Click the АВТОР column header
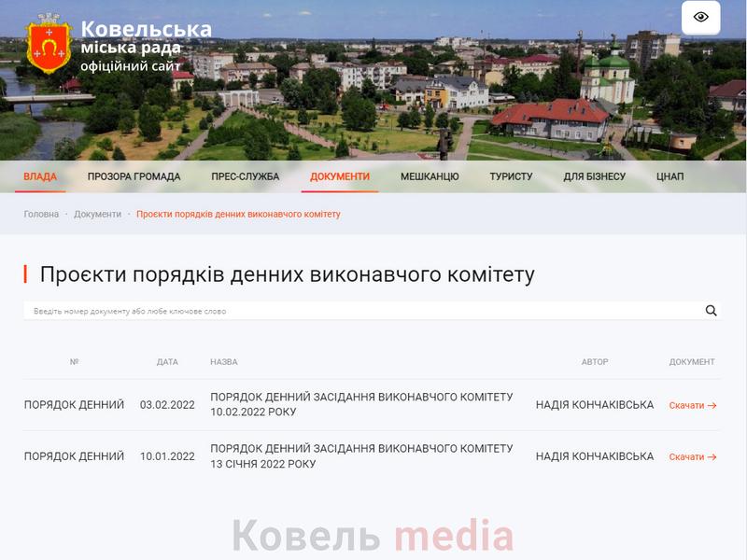Screen dimensions: 747x560 pos(595,362)
